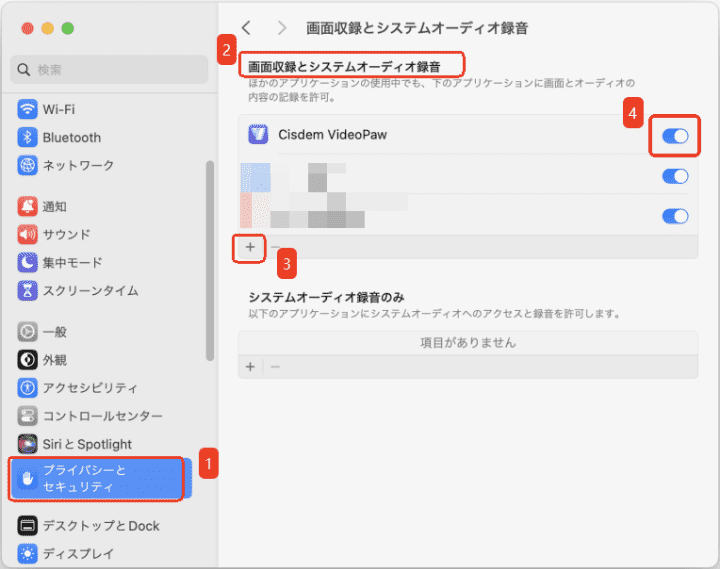Click the 外観 appearance icon
Screen dimensions: 720x569
tap(27, 360)
